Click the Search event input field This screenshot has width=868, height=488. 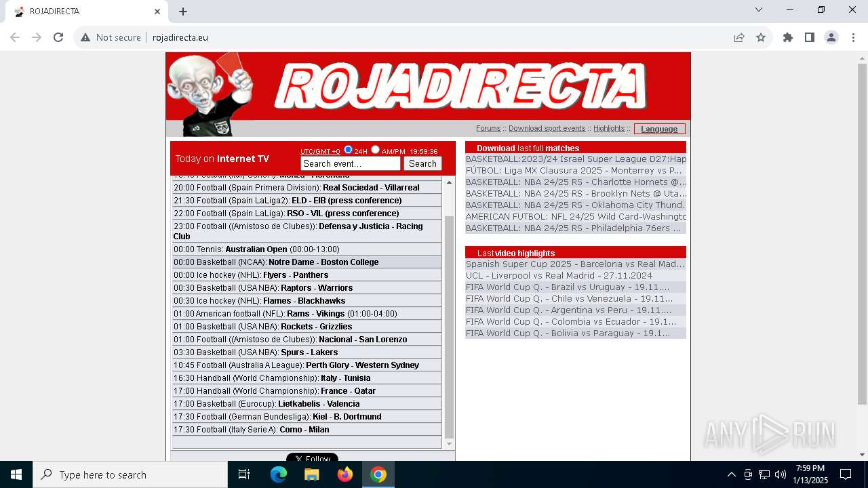pyautogui.click(x=351, y=163)
